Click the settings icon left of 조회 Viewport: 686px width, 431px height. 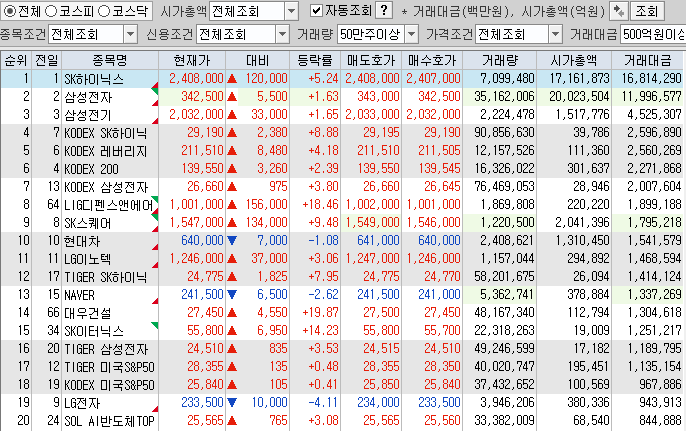click(x=618, y=11)
